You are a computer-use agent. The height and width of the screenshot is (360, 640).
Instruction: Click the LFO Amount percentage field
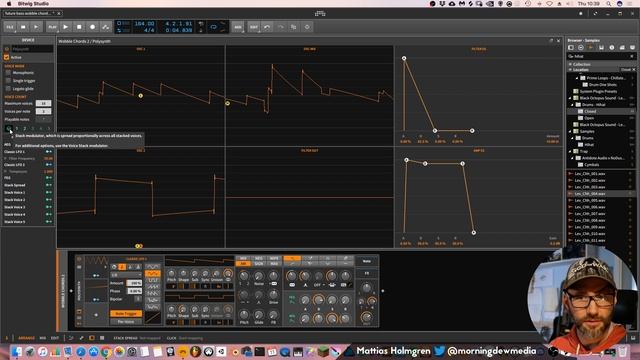(134, 283)
